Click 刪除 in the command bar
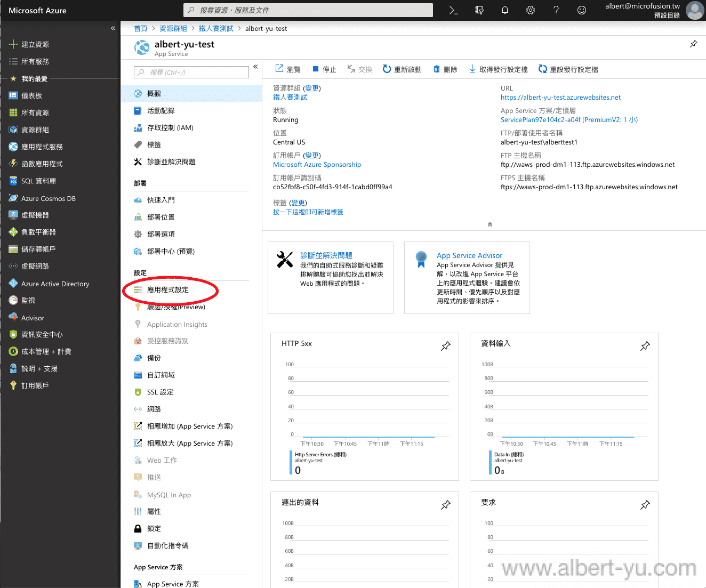 tap(445, 69)
